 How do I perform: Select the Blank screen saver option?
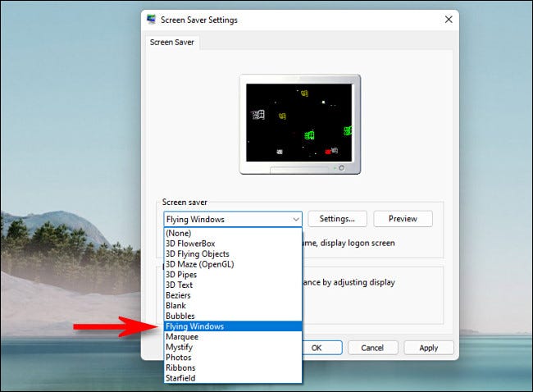(233, 306)
